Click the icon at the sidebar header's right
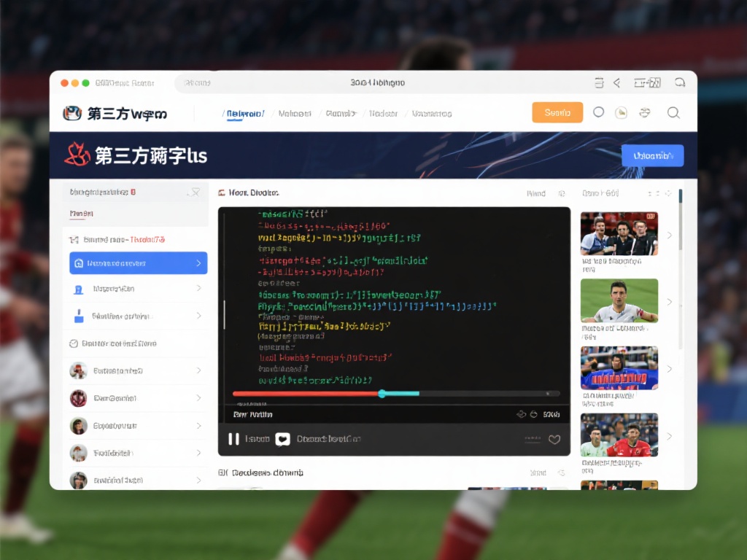The image size is (747, 560). pyautogui.click(x=193, y=192)
